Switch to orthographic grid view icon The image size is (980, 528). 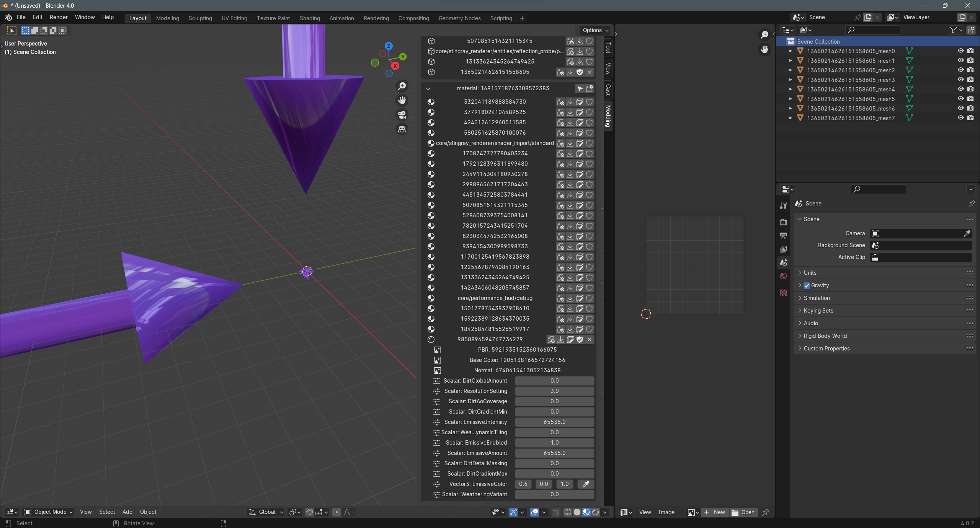point(402,129)
